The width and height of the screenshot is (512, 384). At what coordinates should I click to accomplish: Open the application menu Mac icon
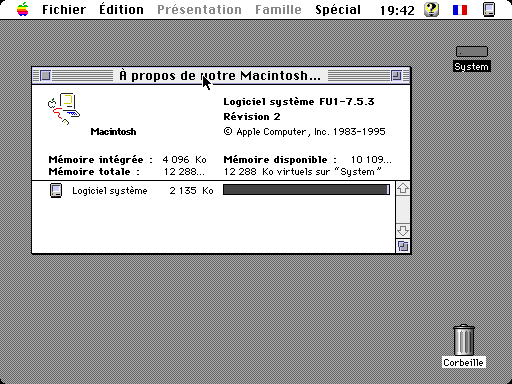tap(489, 9)
